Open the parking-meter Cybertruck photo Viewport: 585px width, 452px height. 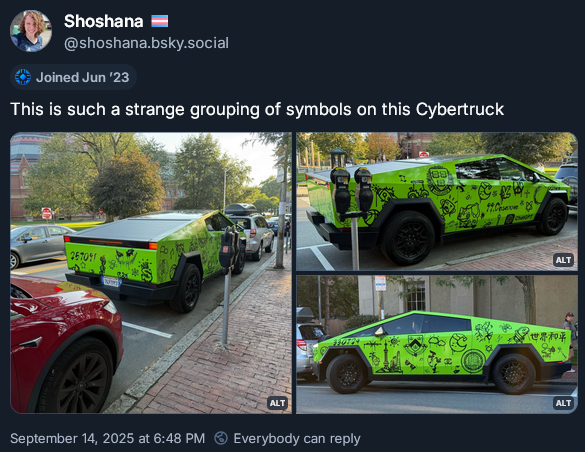click(437, 201)
